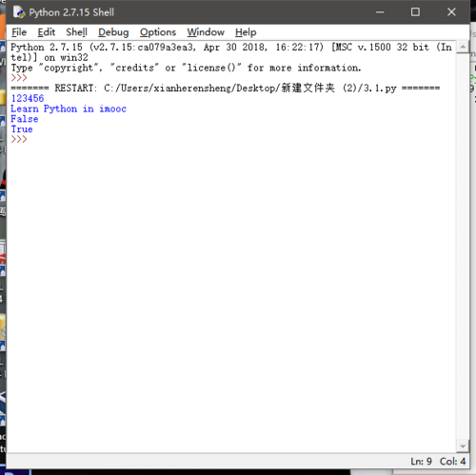Click the 'Col: 4' status indicator

(x=452, y=461)
